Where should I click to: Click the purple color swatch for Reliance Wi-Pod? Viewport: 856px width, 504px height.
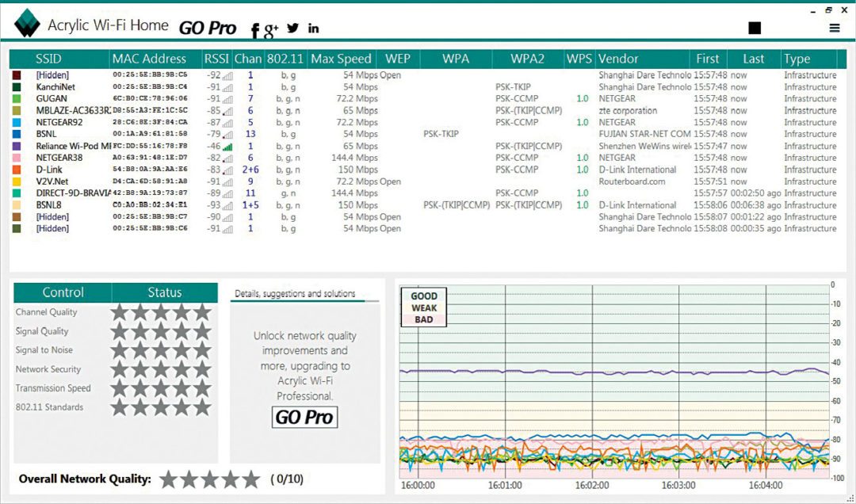[x=17, y=147]
